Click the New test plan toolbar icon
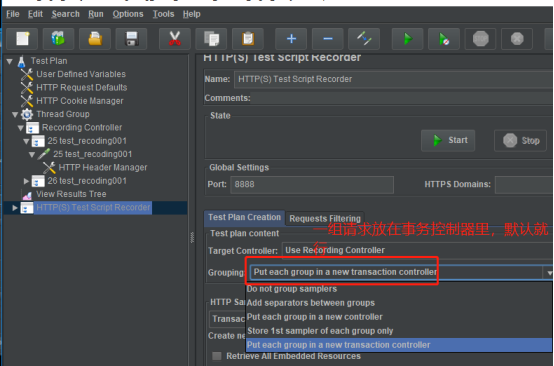 (x=22, y=39)
